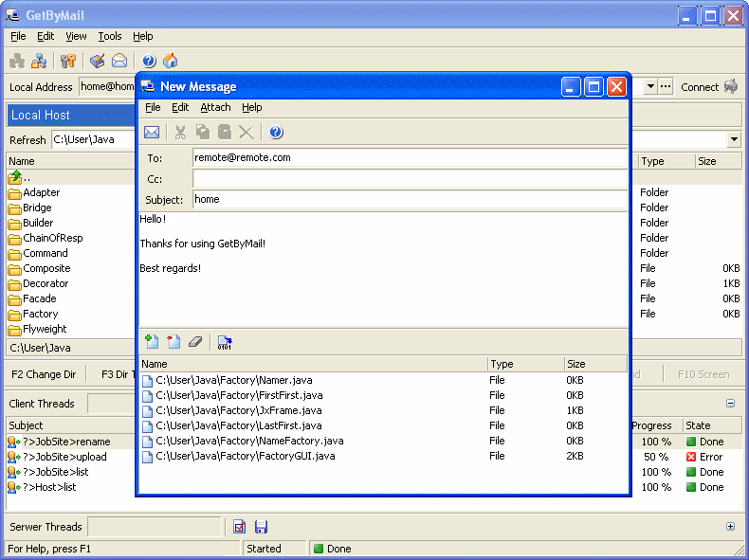Click F2 Change Dir button
Screen dimensions: 749x560
click(44, 374)
